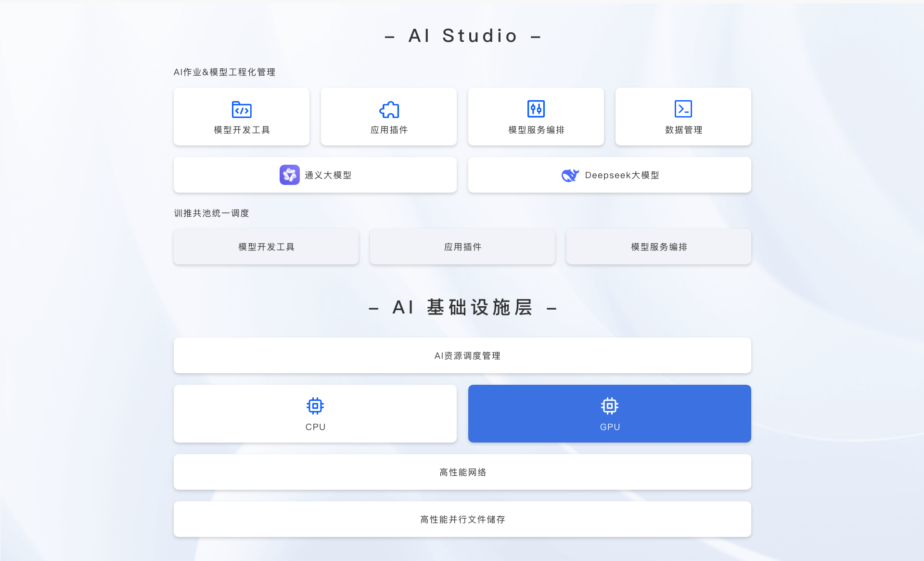Viewport: 924px width, 561px height.
Task: Open the 高性能并行文件储存 card
Action: tap(462, 519)
